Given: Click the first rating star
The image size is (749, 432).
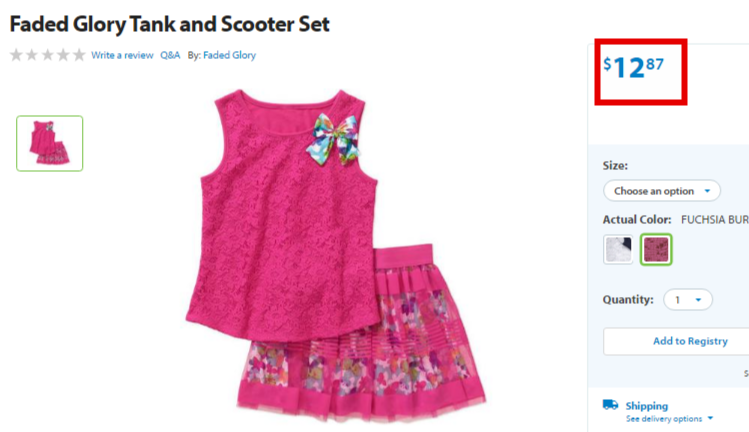Looking at the screenshot, I should [x=16, y=55].
